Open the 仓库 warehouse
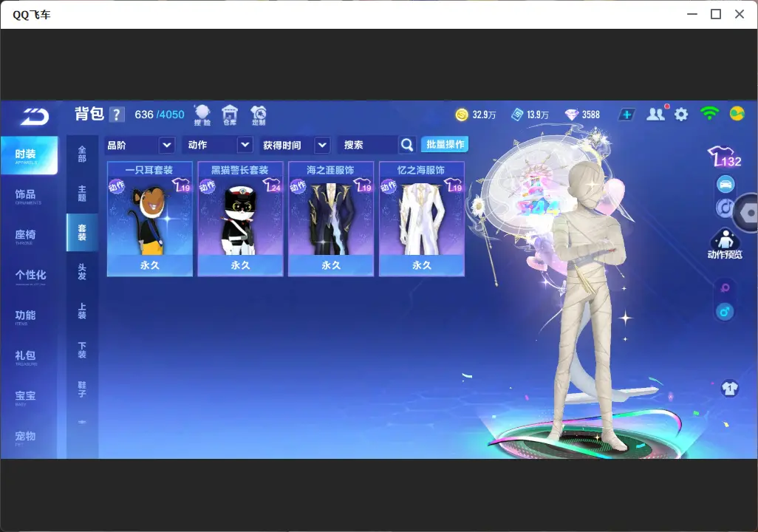758x532 pixels. (x=230, y=115)
